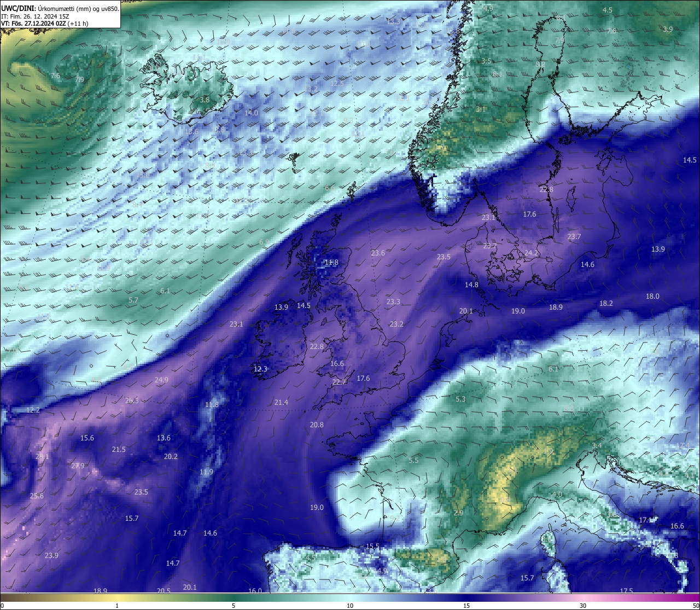This screenshot has width=700, height=610.
Task: Select the 22.7 value label
Action: [x=339, y=382]
